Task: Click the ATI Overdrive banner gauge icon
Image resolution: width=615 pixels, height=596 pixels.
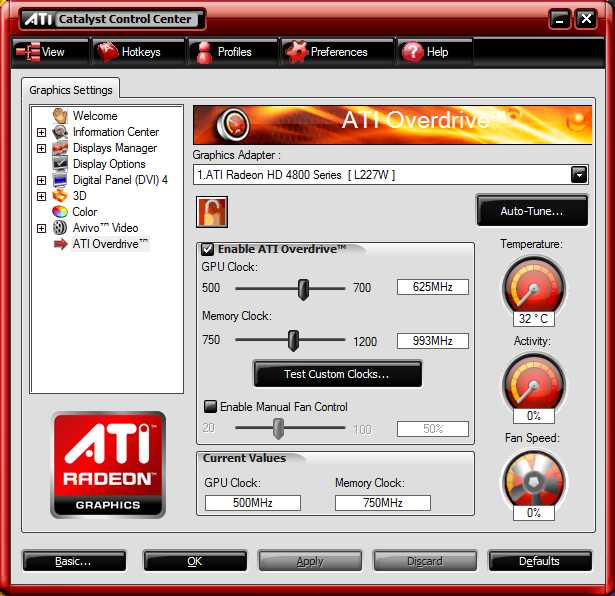Action: [x=233, y=125]
